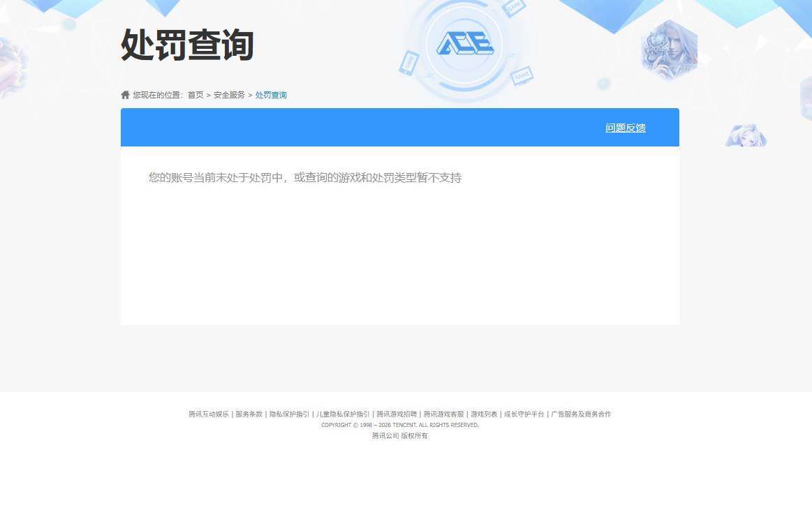Screen dimensions: 812x517
Task: Click the small character emblem below the banner
Action: (746, 135)
